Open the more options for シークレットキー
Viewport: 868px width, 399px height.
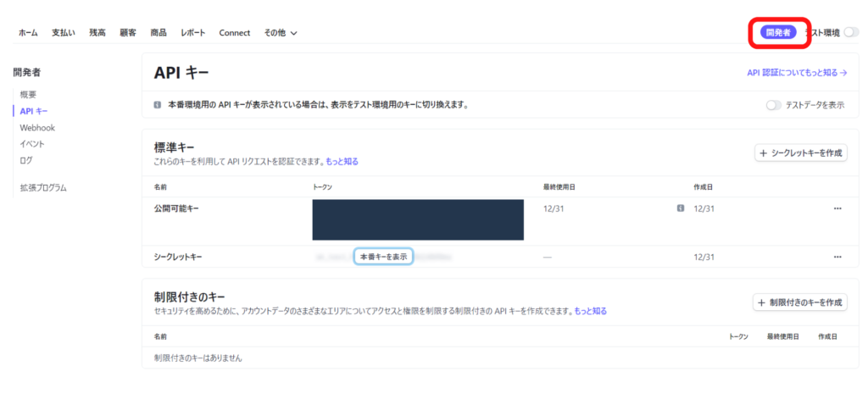[837, 258]
